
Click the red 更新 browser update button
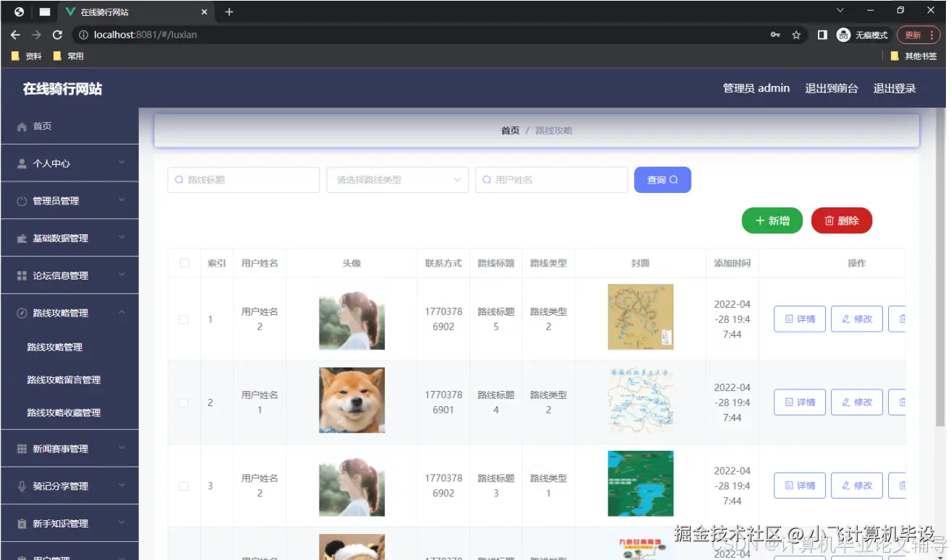[918, 35]
